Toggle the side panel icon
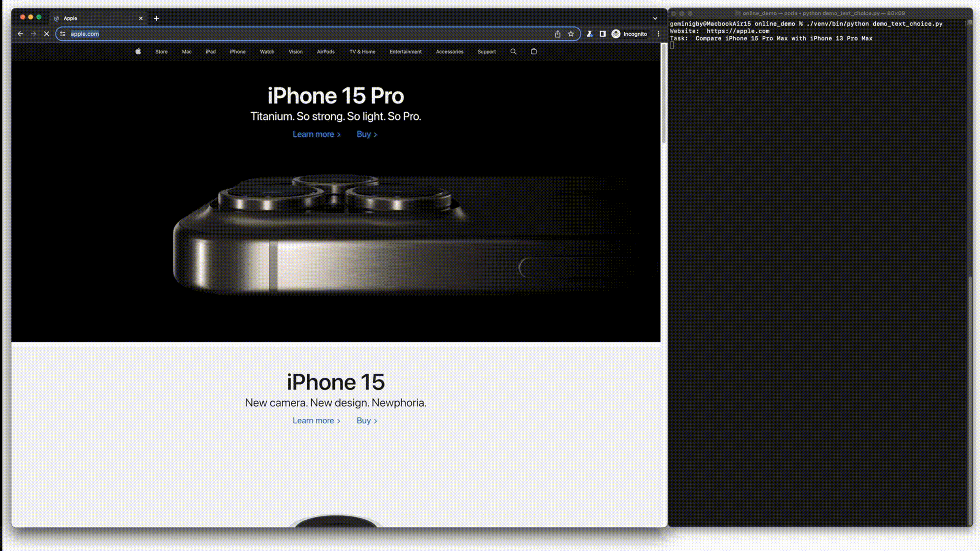Screen dimensions: 980x551 pos(602,34)
